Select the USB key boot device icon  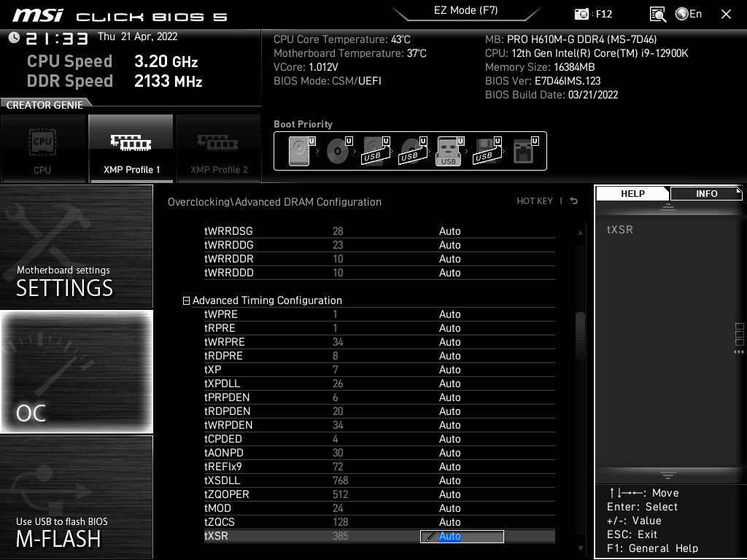tap(449, 150)
